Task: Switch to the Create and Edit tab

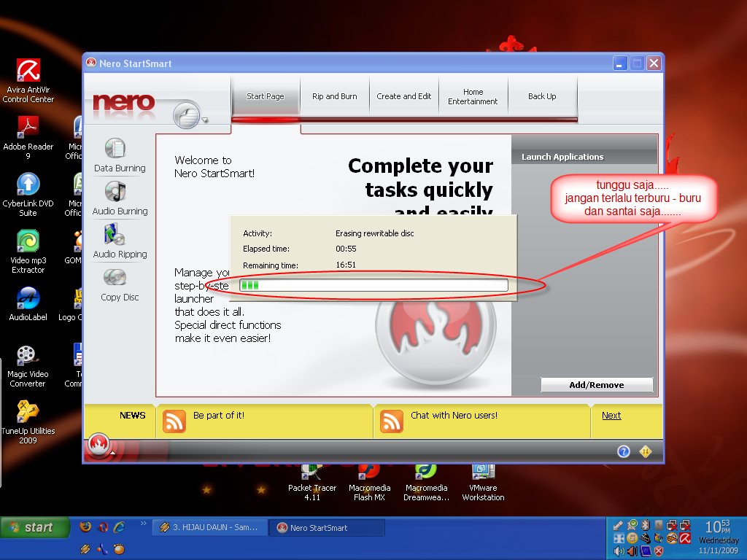Action: click(x=403, y=96)
